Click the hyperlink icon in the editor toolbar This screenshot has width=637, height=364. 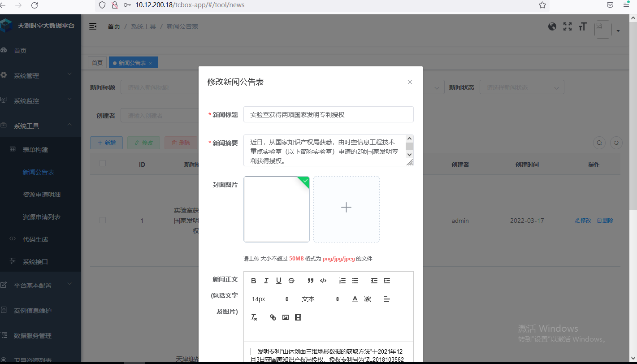[273, 317]
